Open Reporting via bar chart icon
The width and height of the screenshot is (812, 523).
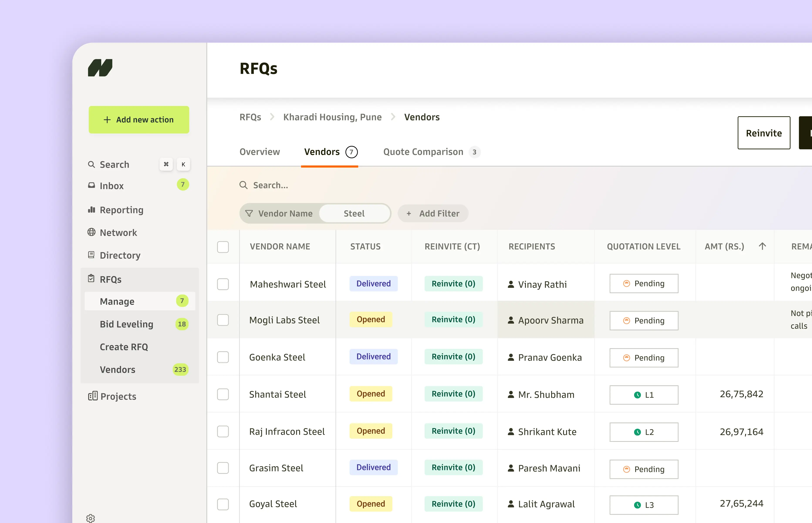click(x=91, y=209)
